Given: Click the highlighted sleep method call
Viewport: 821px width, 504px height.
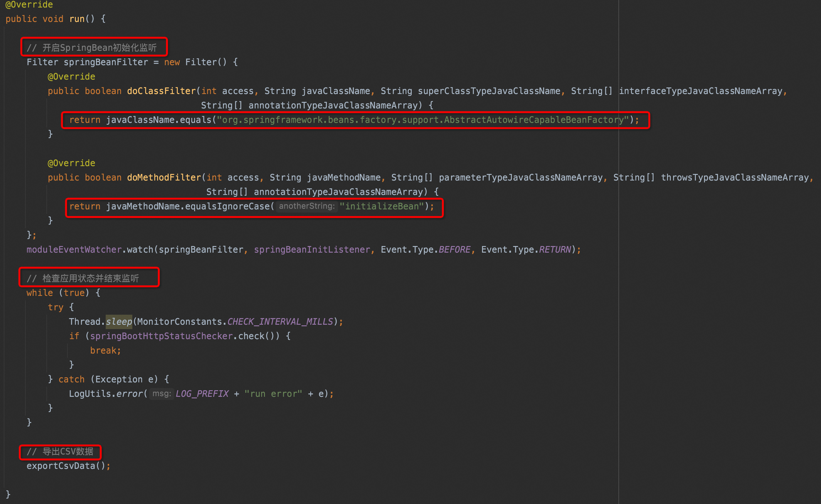Looking at the screenshot, I should click(x=119, y=322).
